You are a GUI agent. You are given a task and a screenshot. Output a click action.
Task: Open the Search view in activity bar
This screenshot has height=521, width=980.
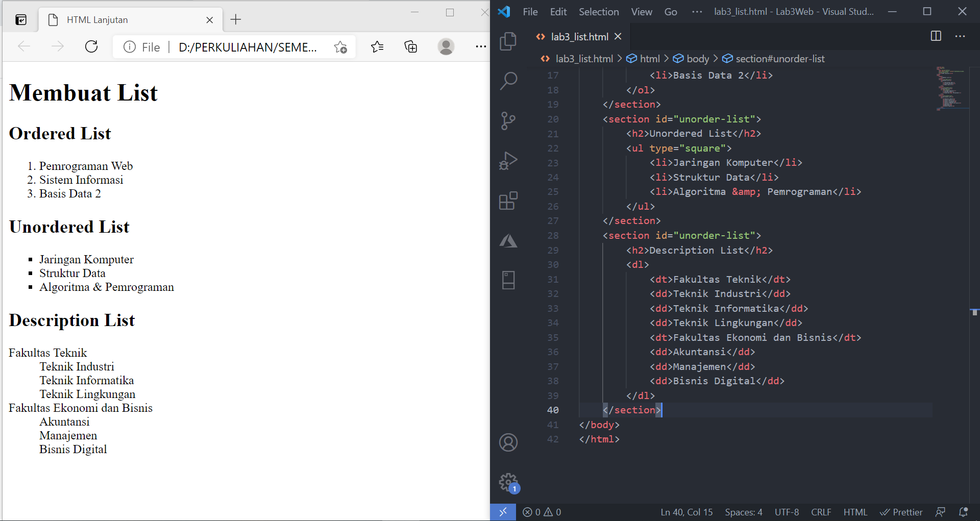[x=508, y=81]
